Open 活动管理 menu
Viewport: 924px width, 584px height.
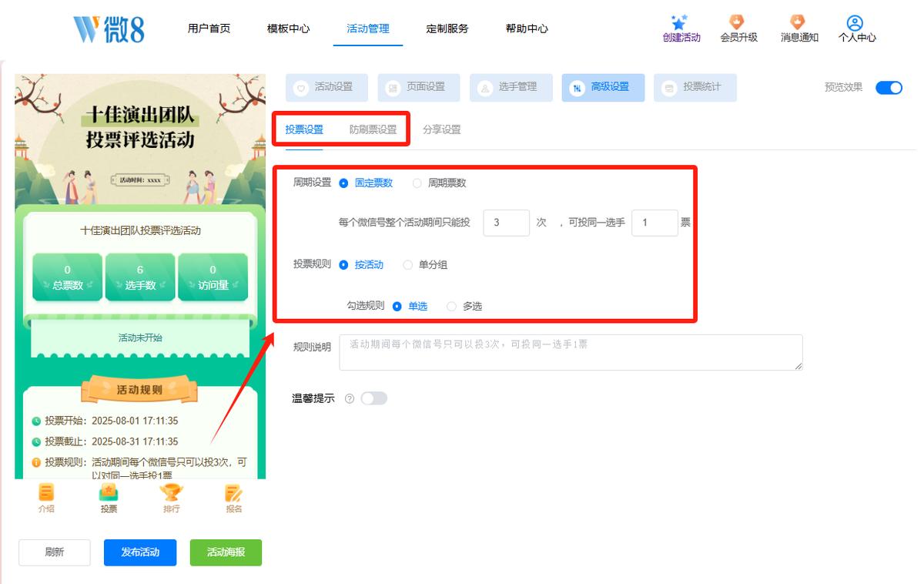(x=368, y=29)
